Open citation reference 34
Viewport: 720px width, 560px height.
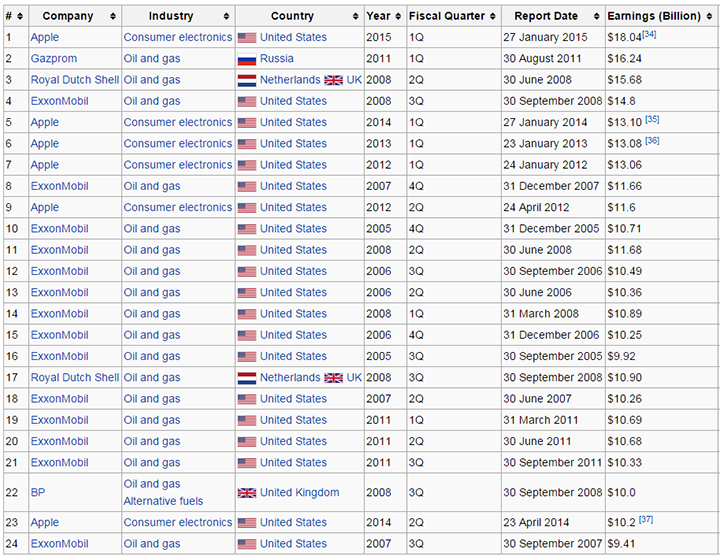[649, 34]
